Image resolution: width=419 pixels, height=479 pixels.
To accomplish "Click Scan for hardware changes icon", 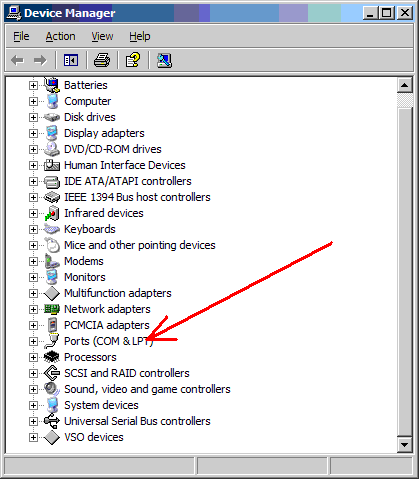I will click(164, 60).
